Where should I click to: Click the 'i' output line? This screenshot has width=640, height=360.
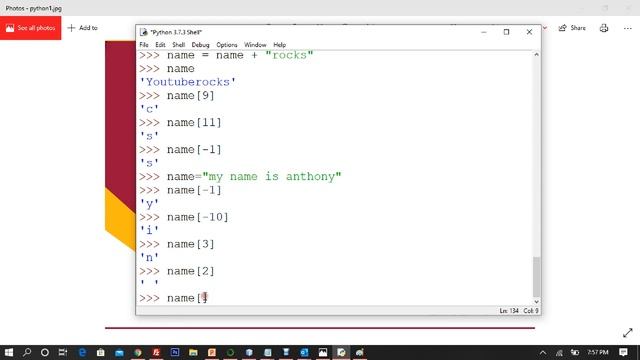click(x=149, y=231)
